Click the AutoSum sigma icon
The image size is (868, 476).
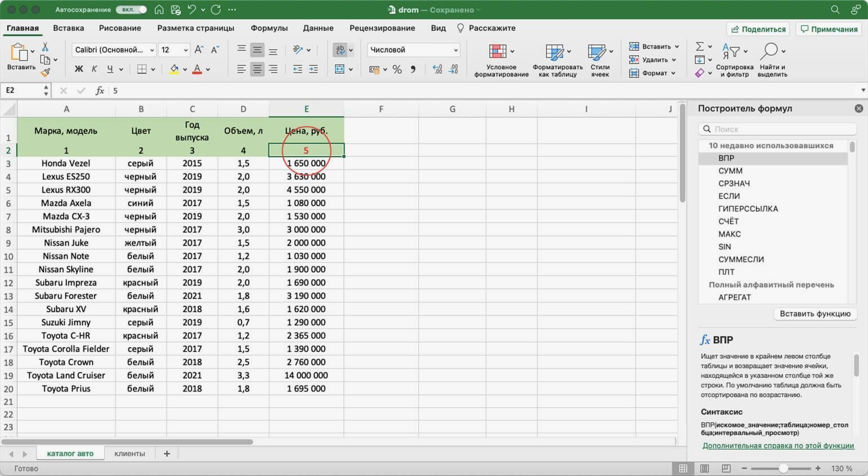699,46
